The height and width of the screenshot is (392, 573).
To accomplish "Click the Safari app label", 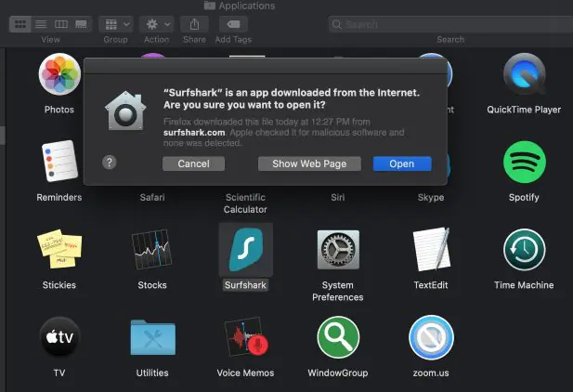I will (152, 198).
